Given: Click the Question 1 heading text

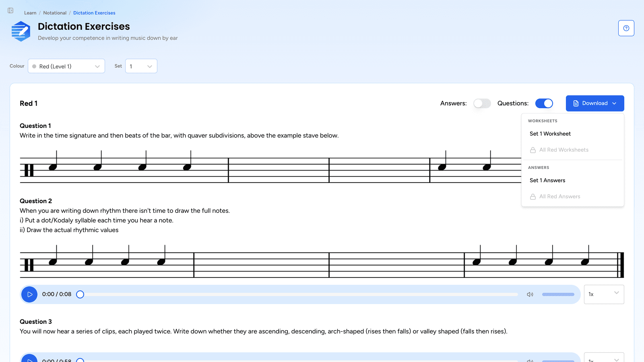Looking at the screenshot, I should [x=35, y=126].
